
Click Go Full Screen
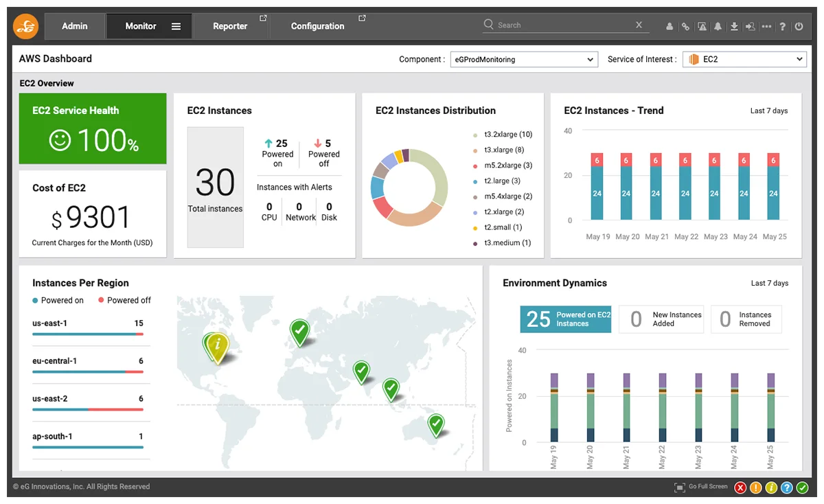point(701,487)
